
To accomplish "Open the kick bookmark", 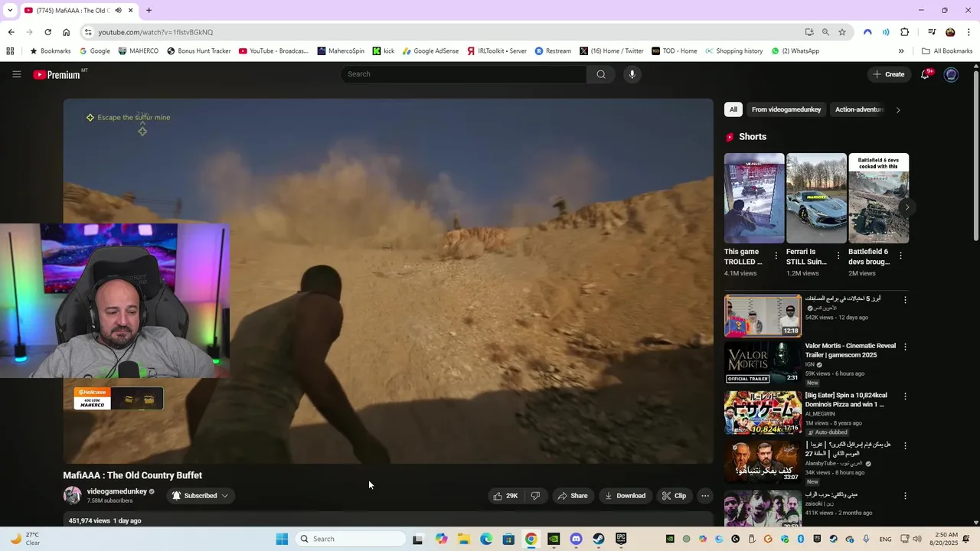I will 384,51.
